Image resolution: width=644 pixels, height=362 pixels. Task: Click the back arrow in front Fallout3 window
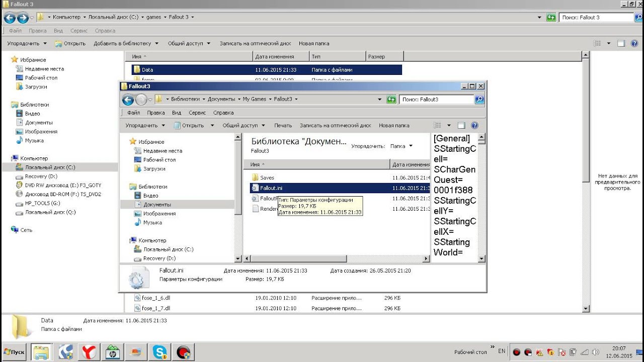pyautogui.click(x=128, y=100)
